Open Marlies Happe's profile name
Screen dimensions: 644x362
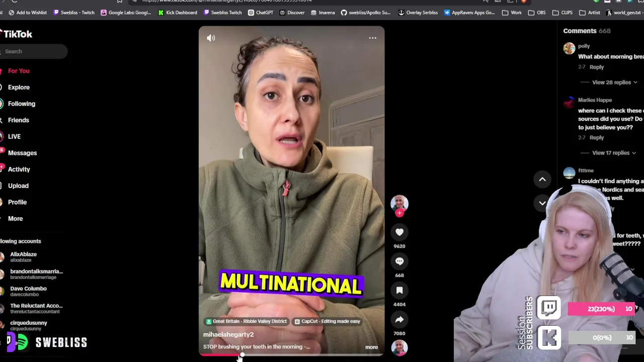[595, 100]
